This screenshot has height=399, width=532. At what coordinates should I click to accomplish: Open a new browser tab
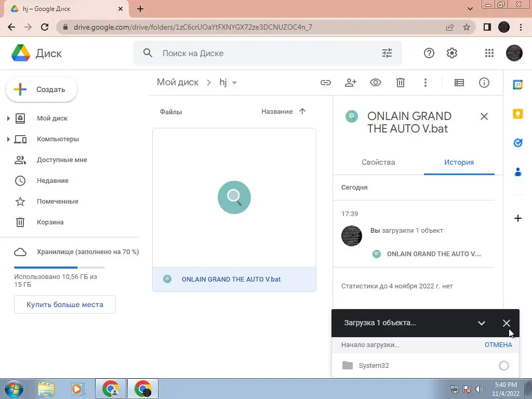point(140,9)
